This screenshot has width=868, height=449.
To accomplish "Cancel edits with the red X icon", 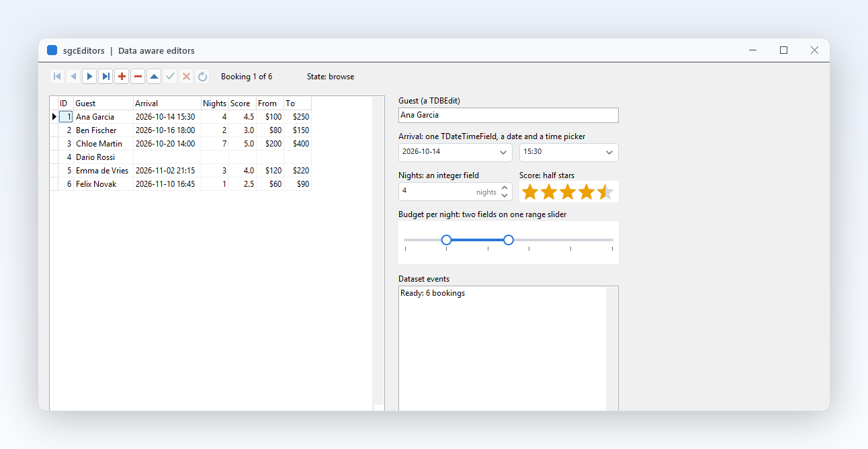I will 186,77.
